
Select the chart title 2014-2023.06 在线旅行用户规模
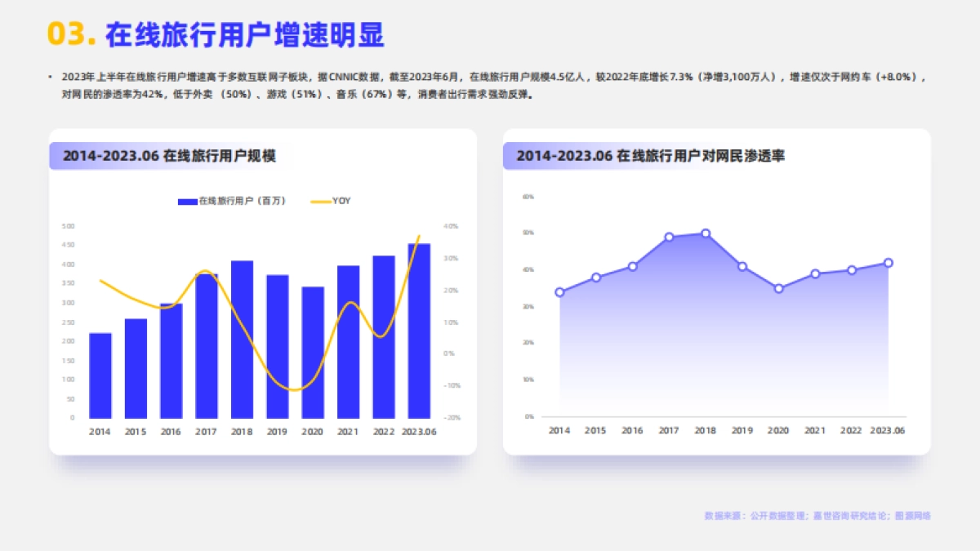pyautogui.click(x=170, y=156)
